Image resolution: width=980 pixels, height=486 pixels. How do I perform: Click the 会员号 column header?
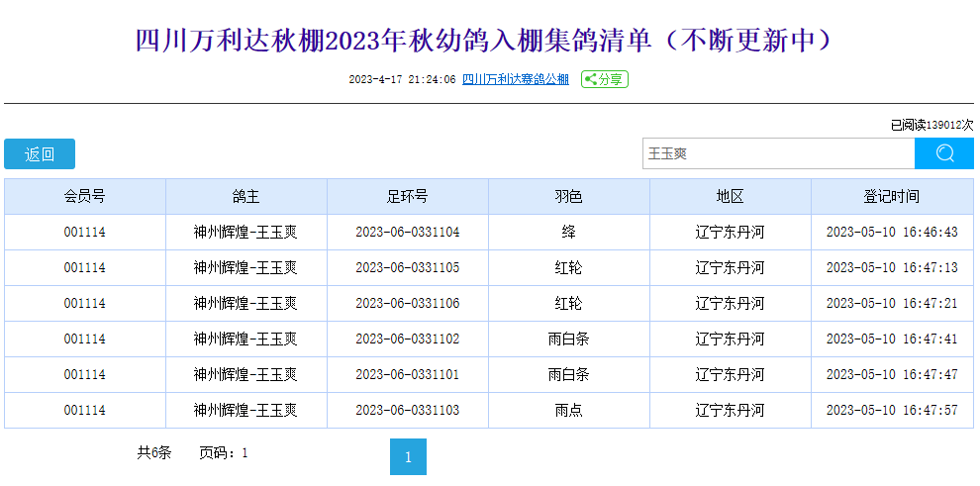85,197
